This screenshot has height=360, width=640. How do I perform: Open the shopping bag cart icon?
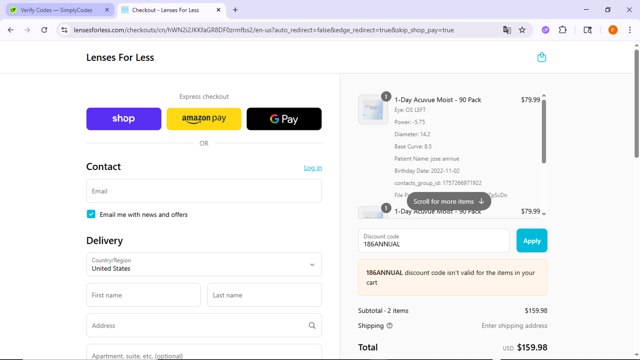(541, 57)
